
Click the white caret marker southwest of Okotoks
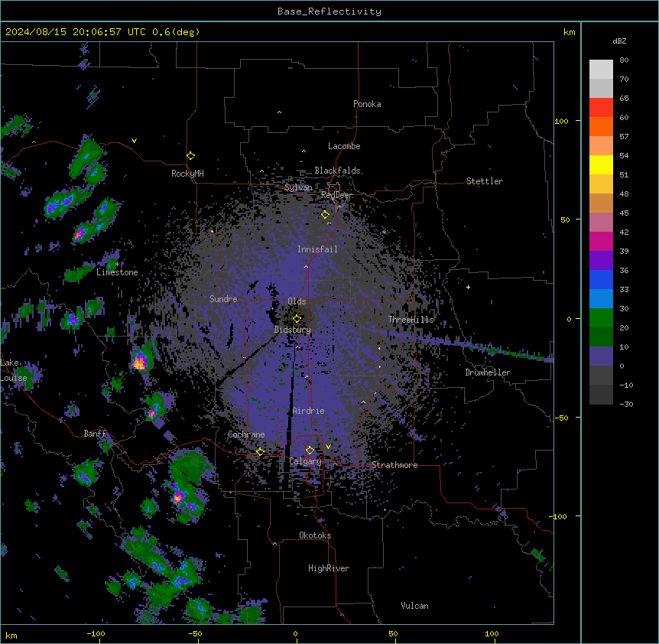point(275,544)
